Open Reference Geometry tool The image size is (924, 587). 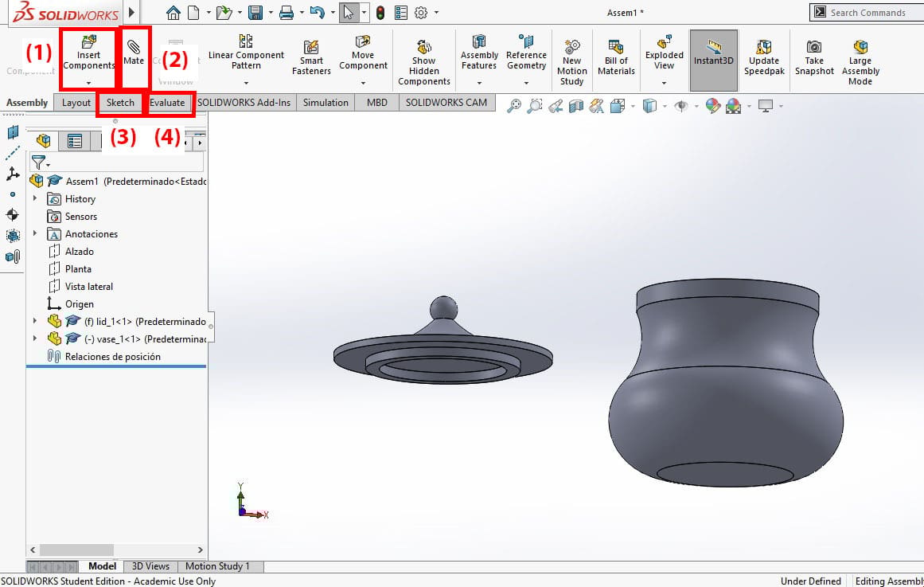pos(526,52)
